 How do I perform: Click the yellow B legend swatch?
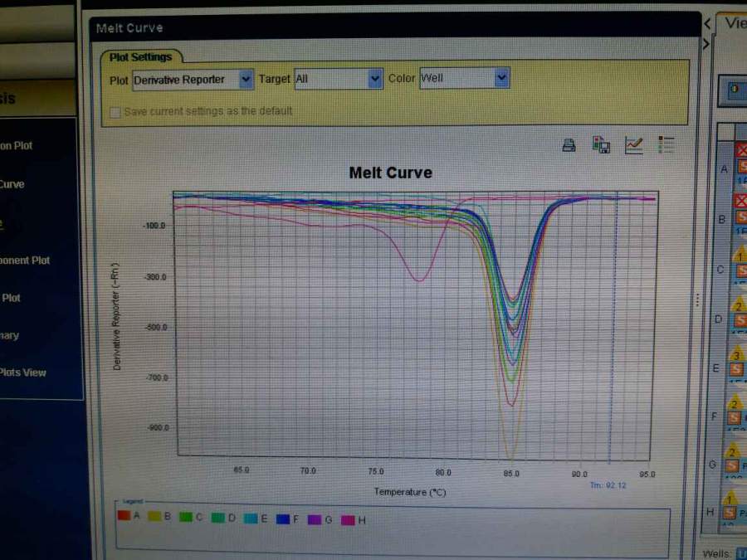[x=155, y=516]
